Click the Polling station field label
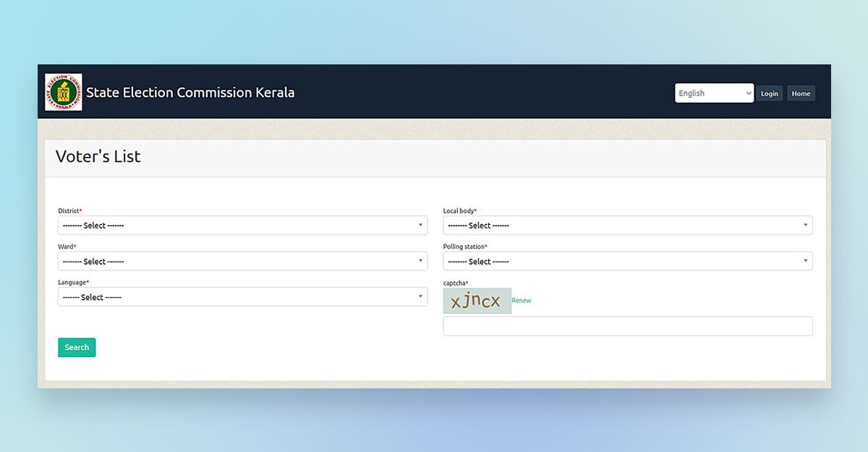 [464, 247]
